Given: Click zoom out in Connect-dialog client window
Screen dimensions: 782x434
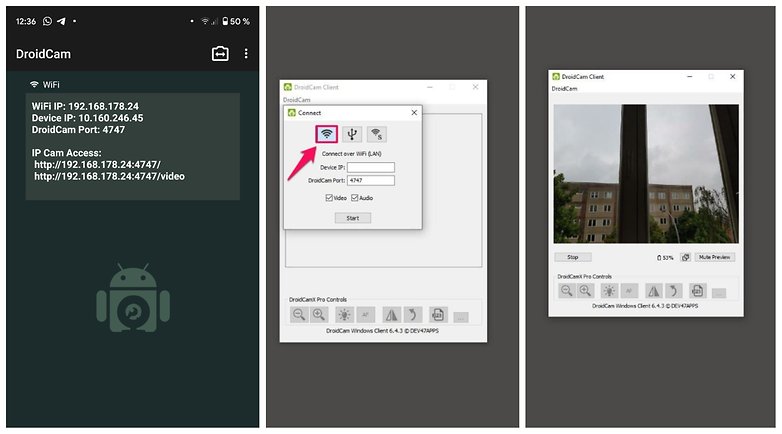Looking at the screenshot, I should tap(299, 315).
